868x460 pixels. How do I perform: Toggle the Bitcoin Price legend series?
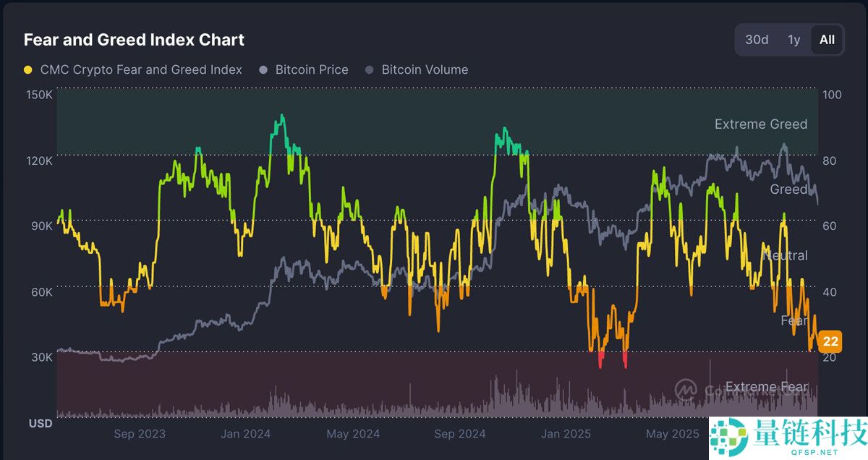click(312, 70)
